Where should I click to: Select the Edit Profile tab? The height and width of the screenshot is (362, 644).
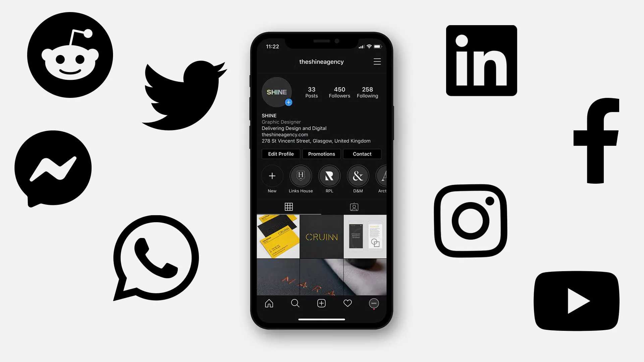pyautogui.click(x=281, y=154)
